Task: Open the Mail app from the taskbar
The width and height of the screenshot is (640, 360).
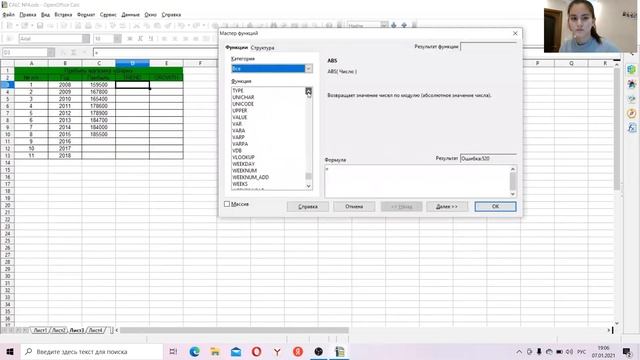Action: click(236, 351)
